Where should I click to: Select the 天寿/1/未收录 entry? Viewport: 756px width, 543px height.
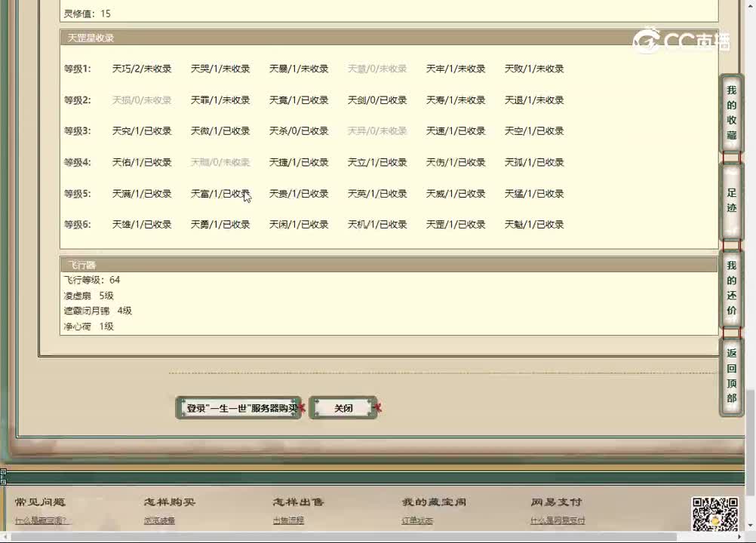coord(456,100)
